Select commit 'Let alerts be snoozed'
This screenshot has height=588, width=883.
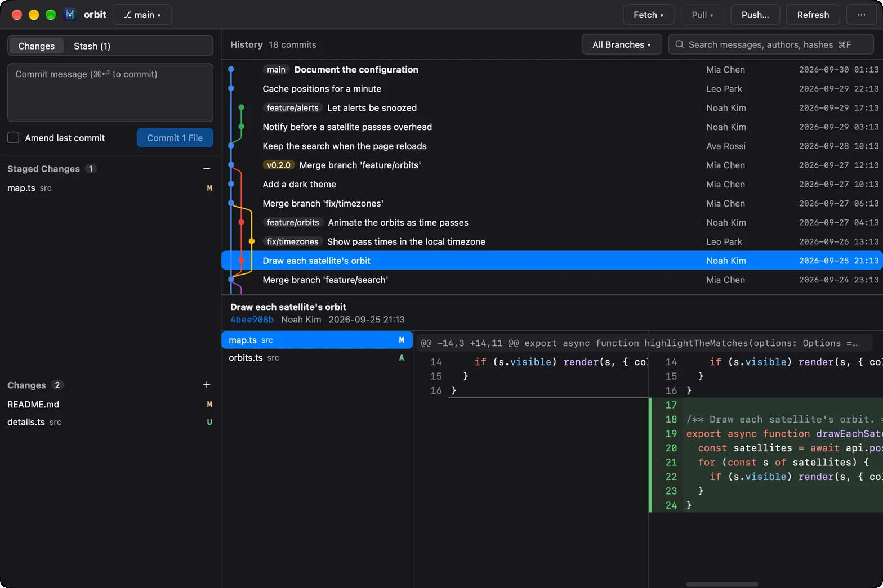tap(552, 107)
